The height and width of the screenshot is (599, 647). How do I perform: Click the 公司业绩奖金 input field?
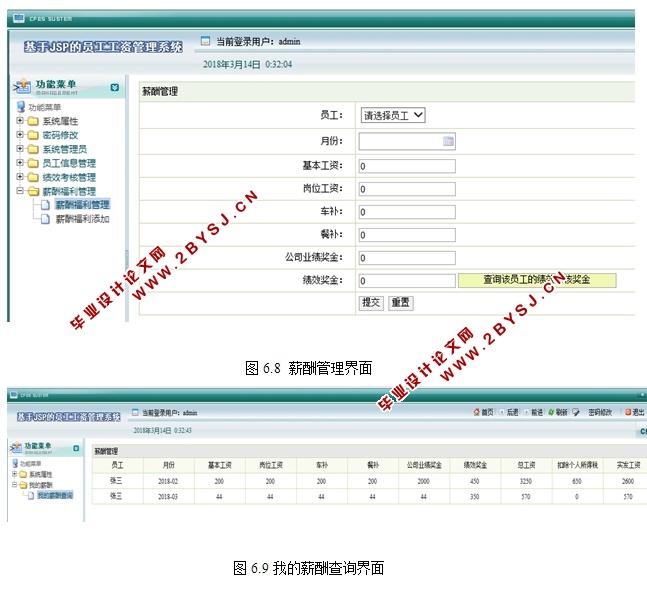pyautogui.click(x=407, y=258)
